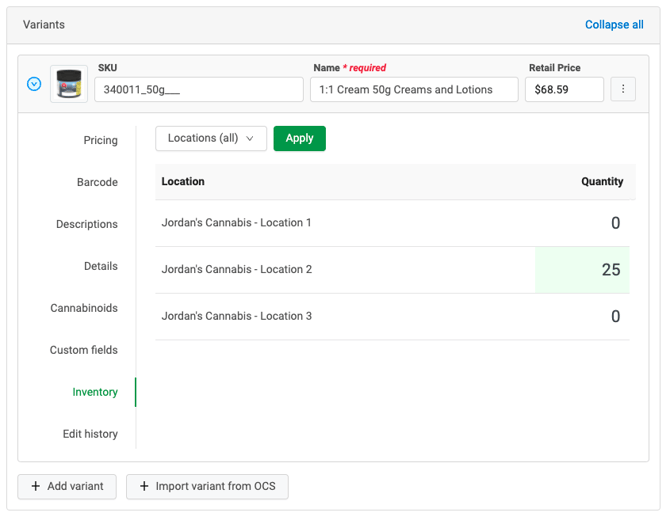Select the Details tab
Image resolution: width=670 pixels, height=520 pixels.
pyautogui.click(x=100, y=266)
